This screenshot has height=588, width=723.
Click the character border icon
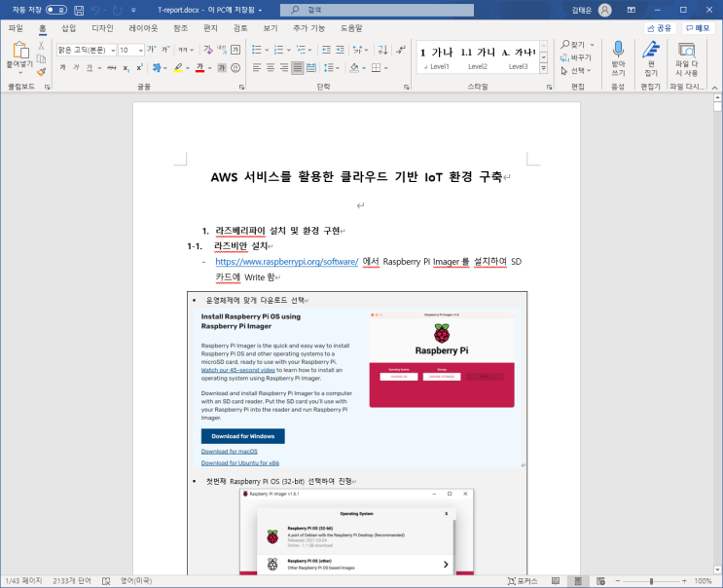[235, 50]
